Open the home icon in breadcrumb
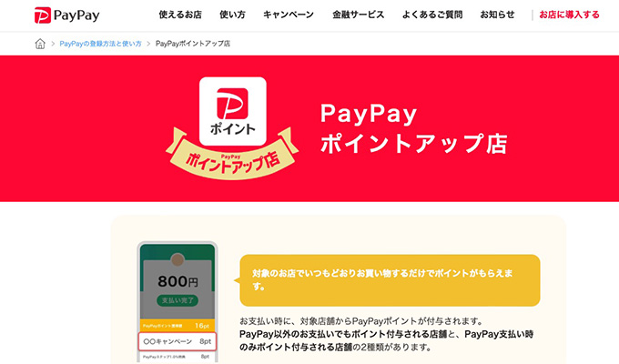 coord(40,44)
